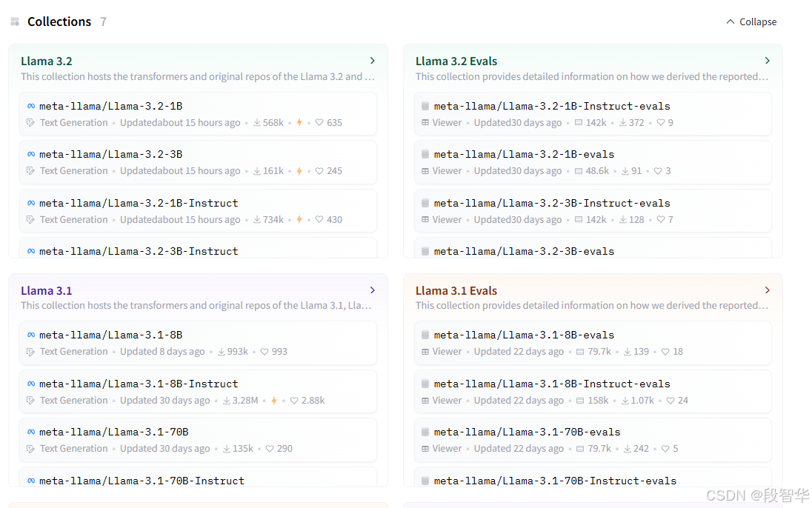Click heart icon next to 2.88k likes
812x508 pixels.
(x=293, y=401)
